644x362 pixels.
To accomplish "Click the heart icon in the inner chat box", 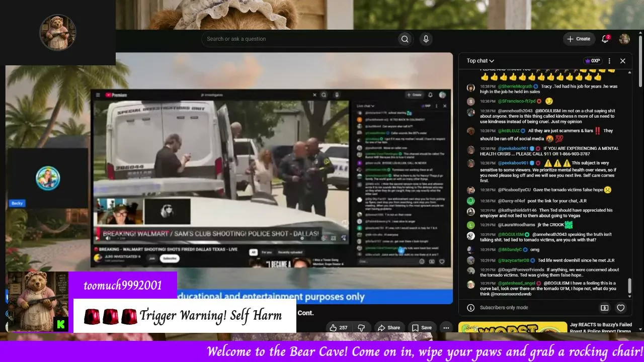I will (442, 261).
